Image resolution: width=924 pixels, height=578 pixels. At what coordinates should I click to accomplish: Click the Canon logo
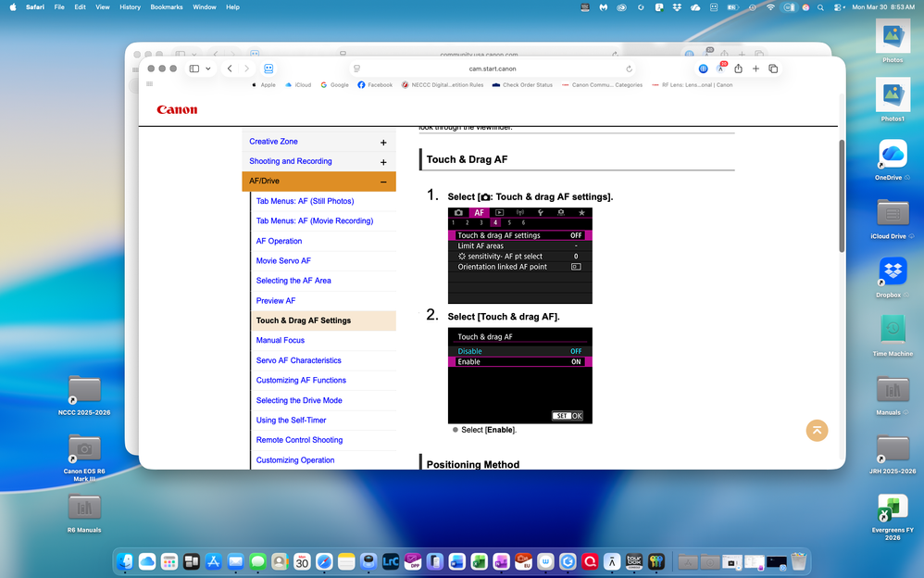click(x=177, y=109)
